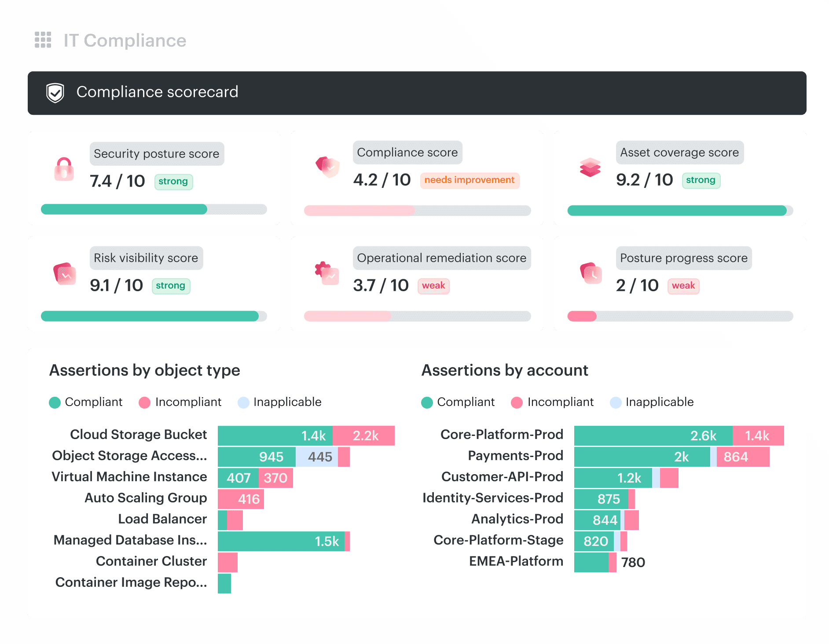This screenshot has height=644, width=829.
Task: Click the 'weak' badge next to 3.7 / 10
Action: pos(433,286)
